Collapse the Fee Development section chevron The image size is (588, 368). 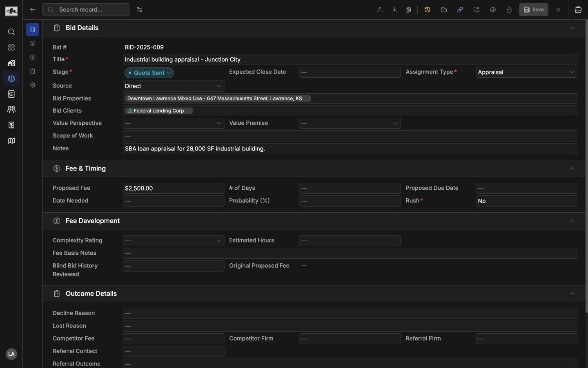(573, 221)
